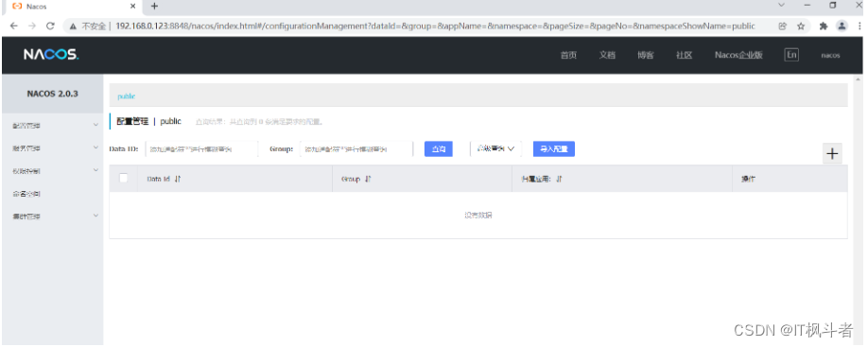Open the Chrome profile avatar

[842, 26]
